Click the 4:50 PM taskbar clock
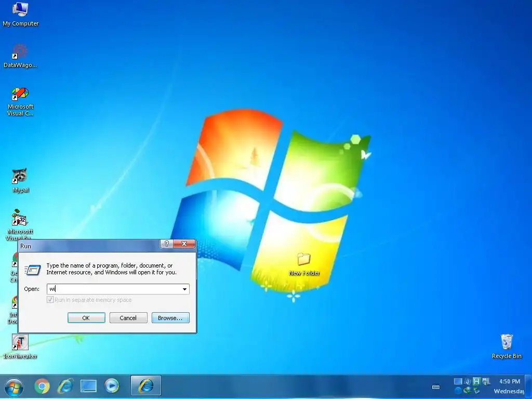 point(509,381)
